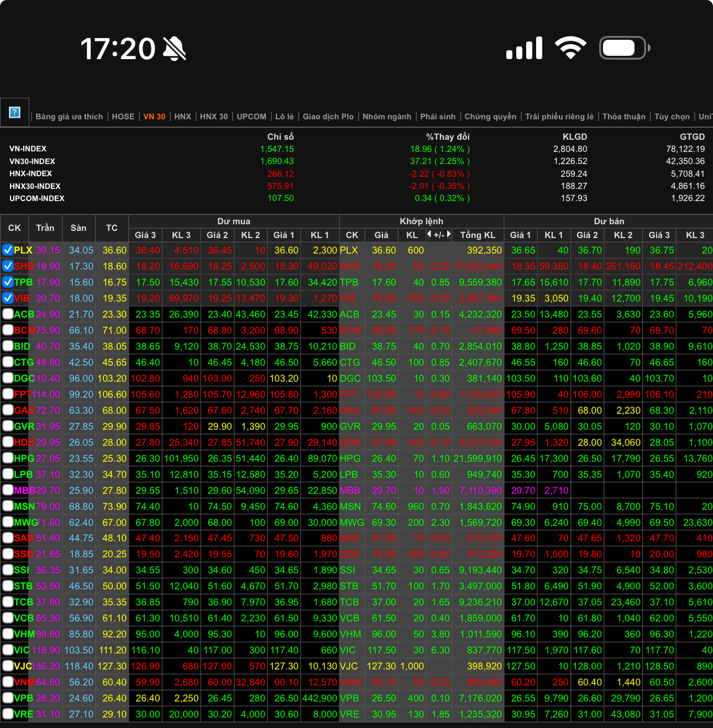
Task: Check the SSI row checkbox
Action: coord(8,569)
